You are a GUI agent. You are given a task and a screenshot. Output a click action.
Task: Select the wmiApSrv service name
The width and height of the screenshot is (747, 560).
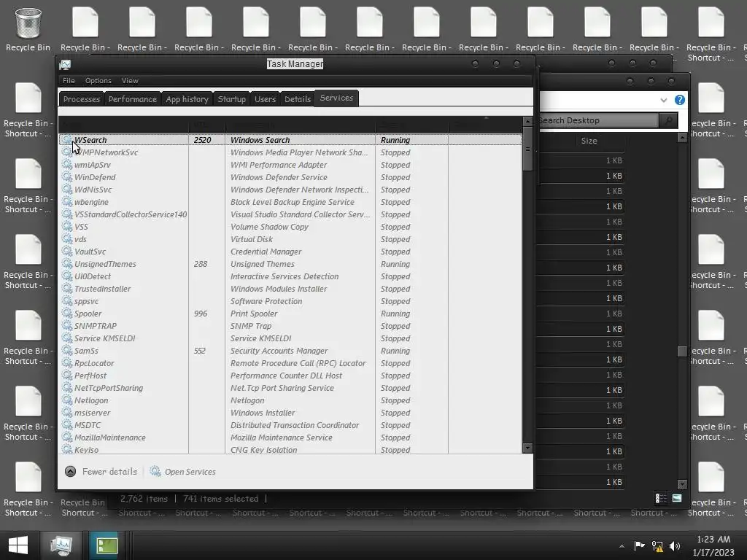pyautogui.click(x=93, y=165)
